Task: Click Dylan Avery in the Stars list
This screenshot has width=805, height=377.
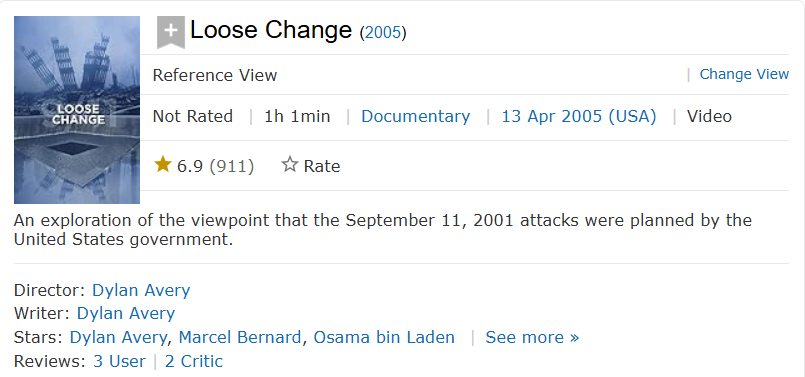Action: pyautogui.click(x=118, y=337)
